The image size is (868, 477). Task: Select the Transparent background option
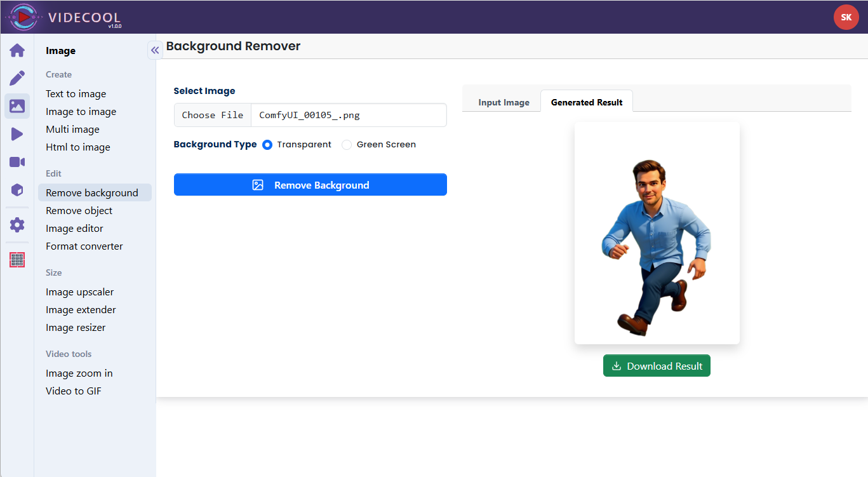pos(267,145)
